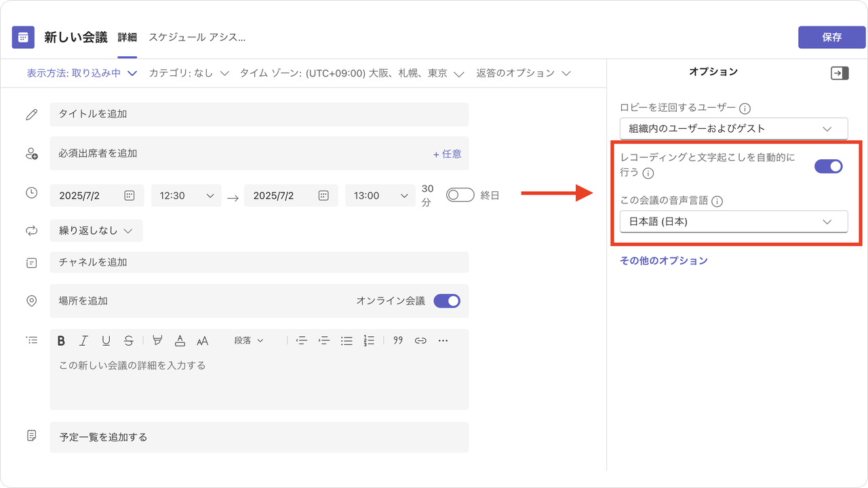The height and width of the screenshot is (488, 868).
Task: Toggle the 終日 all-day switch
Action: 460,195
